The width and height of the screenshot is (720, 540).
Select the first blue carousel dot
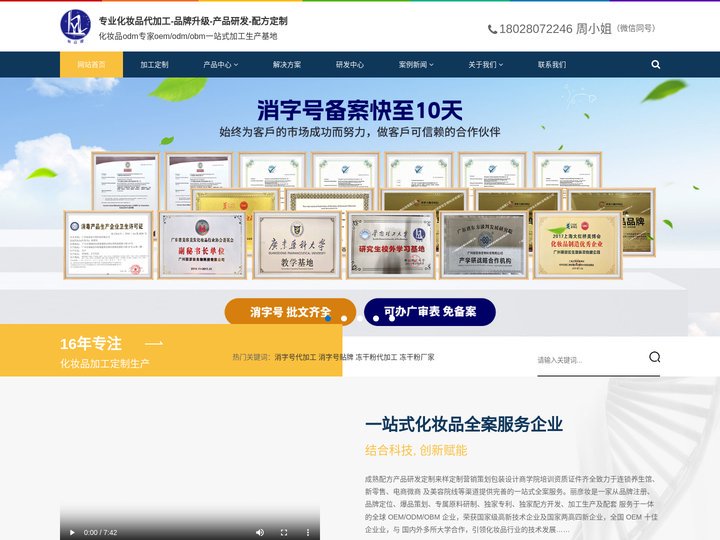[x=328, y=318]
